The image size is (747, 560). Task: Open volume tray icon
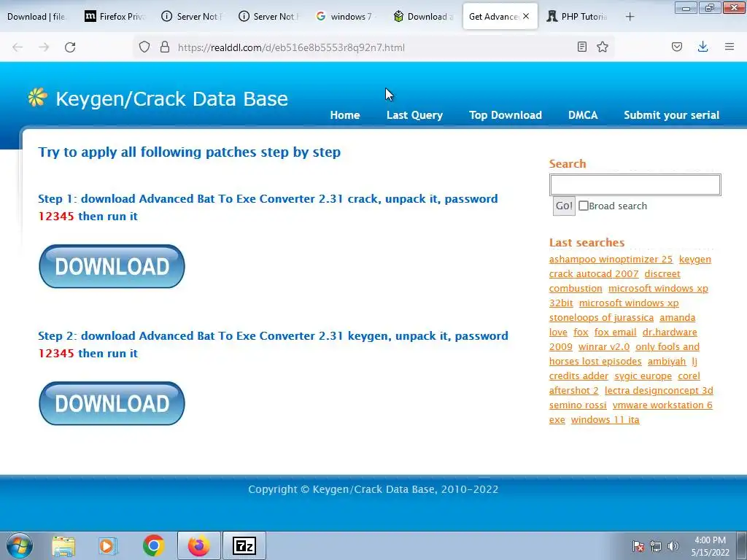click(x=673, y=546)
